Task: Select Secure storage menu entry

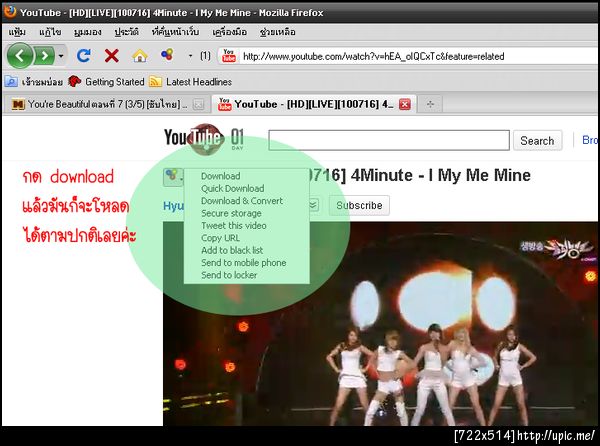Action: coord(231,213)
